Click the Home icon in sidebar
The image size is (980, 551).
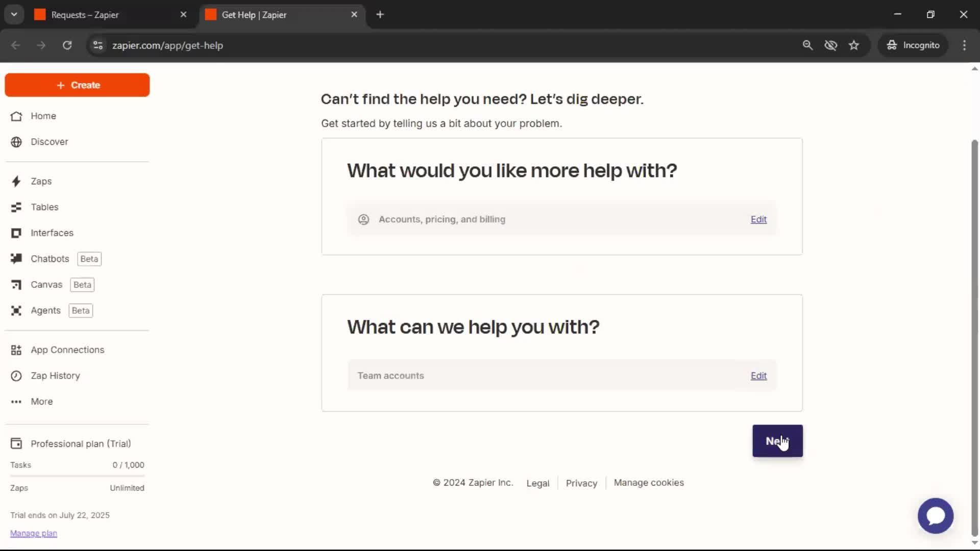pos(16,116)
